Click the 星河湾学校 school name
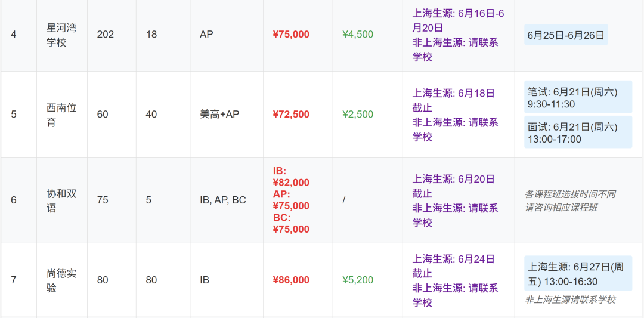Screen dimensions: 644x318 tap(61, 35)
